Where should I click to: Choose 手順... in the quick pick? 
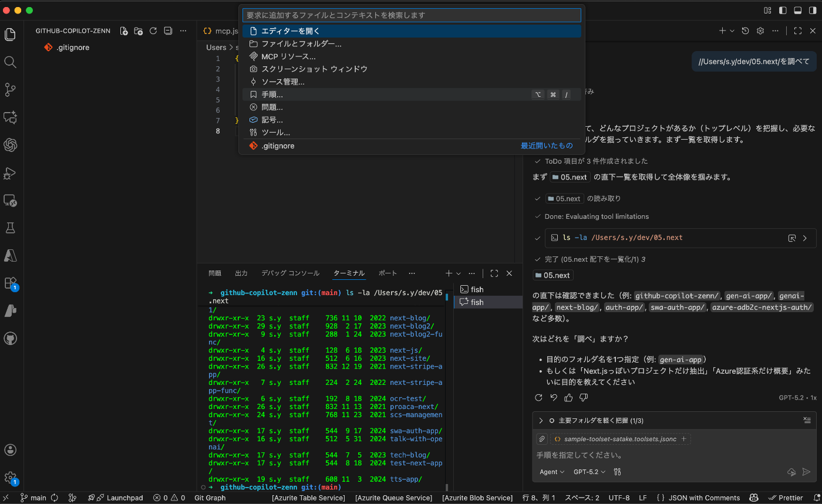412,94
